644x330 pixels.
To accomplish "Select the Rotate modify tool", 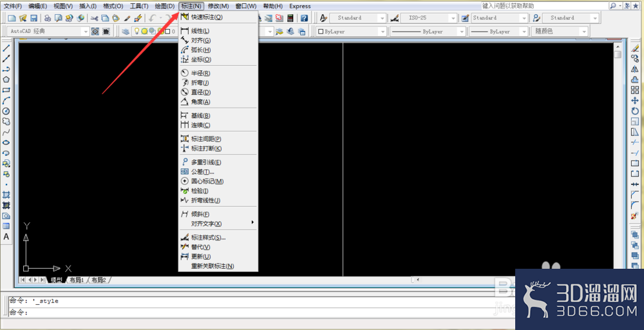I will click(635, 111).
